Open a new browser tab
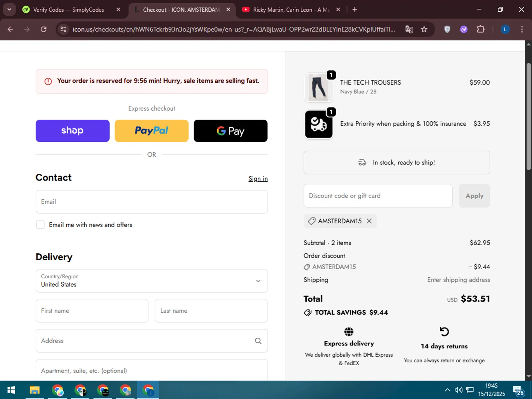Screen dimensions: 532x399 (x=355, y=10)
